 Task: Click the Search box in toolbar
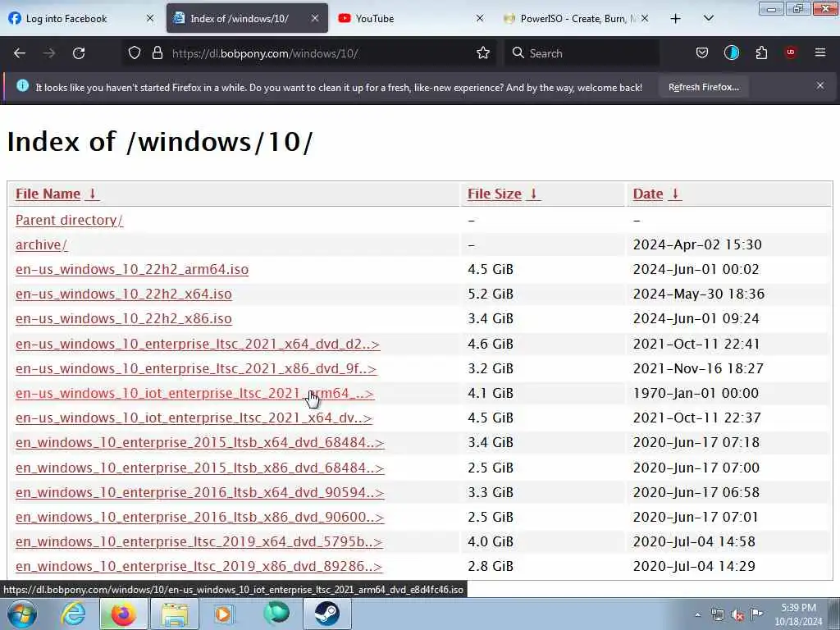pyautogui.click(x=583, y=53)
